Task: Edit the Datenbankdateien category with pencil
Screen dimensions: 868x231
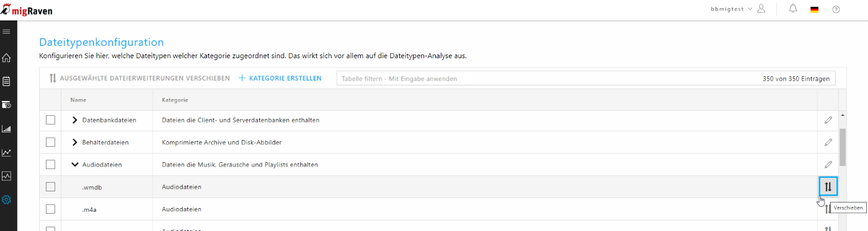Action: [828, 120]
